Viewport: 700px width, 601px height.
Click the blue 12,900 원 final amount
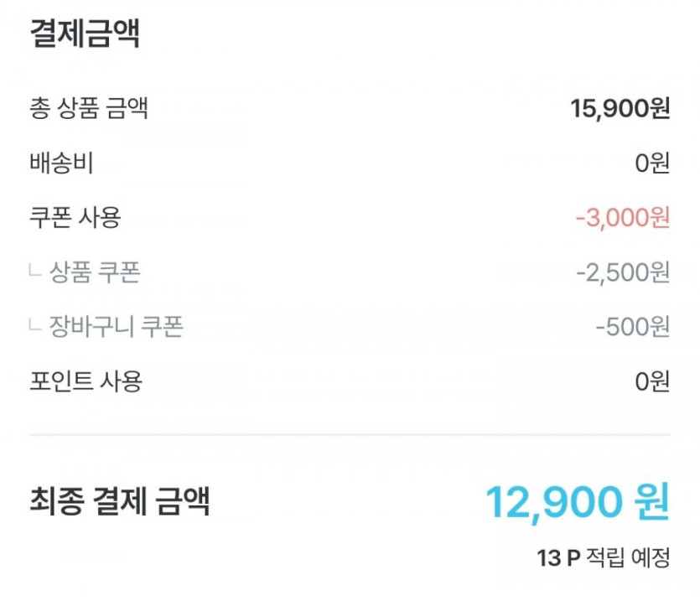point(578,501)
